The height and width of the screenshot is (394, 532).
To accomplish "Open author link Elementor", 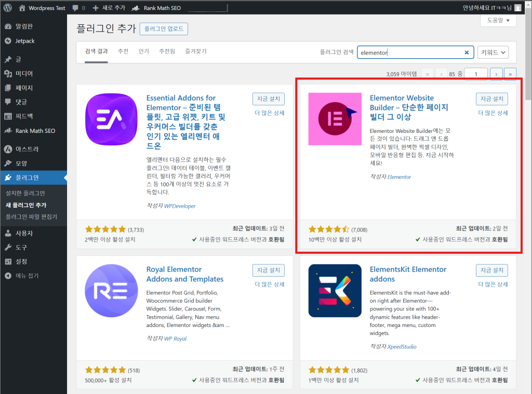I will click(399, 177).
